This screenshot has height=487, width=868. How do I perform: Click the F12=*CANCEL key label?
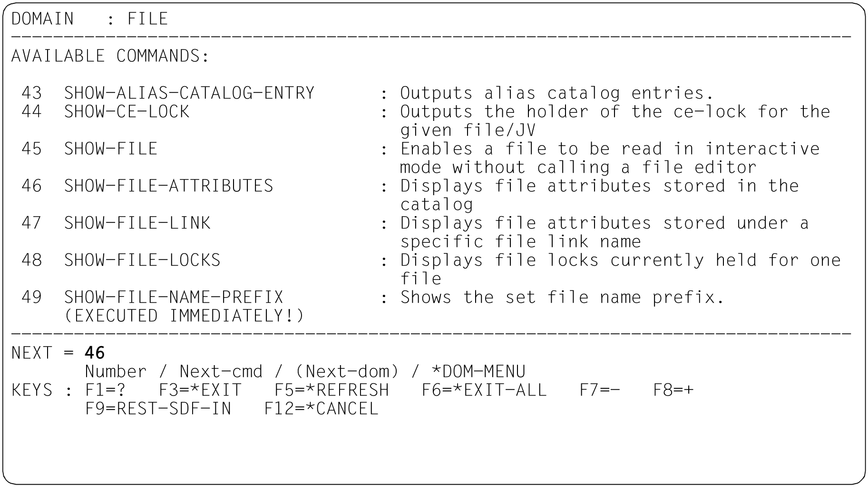[x=321, y=408]
